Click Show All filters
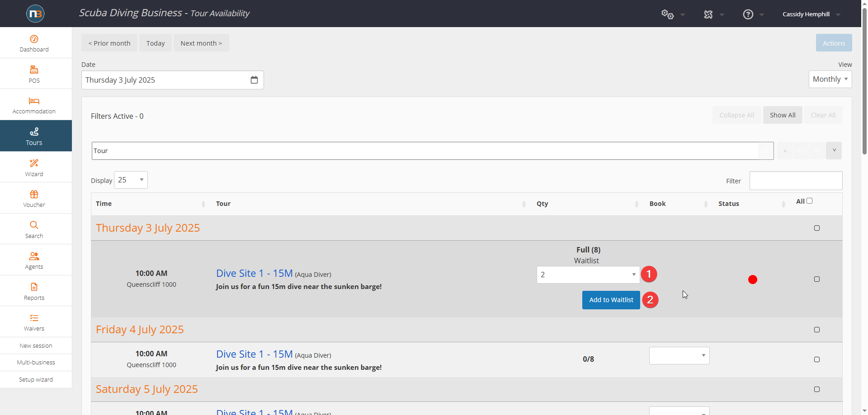The image size is (868, 415). coord(783,115)
